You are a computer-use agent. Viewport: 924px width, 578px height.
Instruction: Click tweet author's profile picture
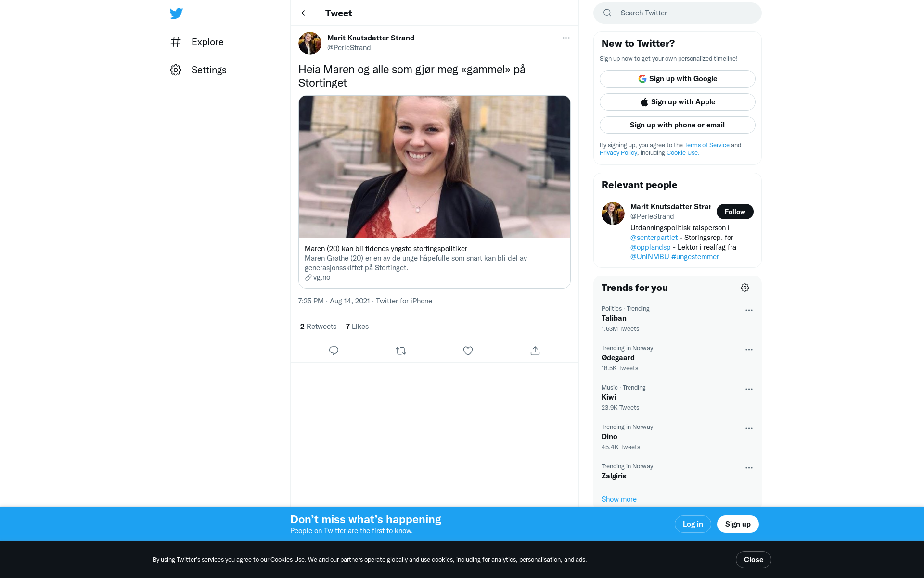(310, 43)
